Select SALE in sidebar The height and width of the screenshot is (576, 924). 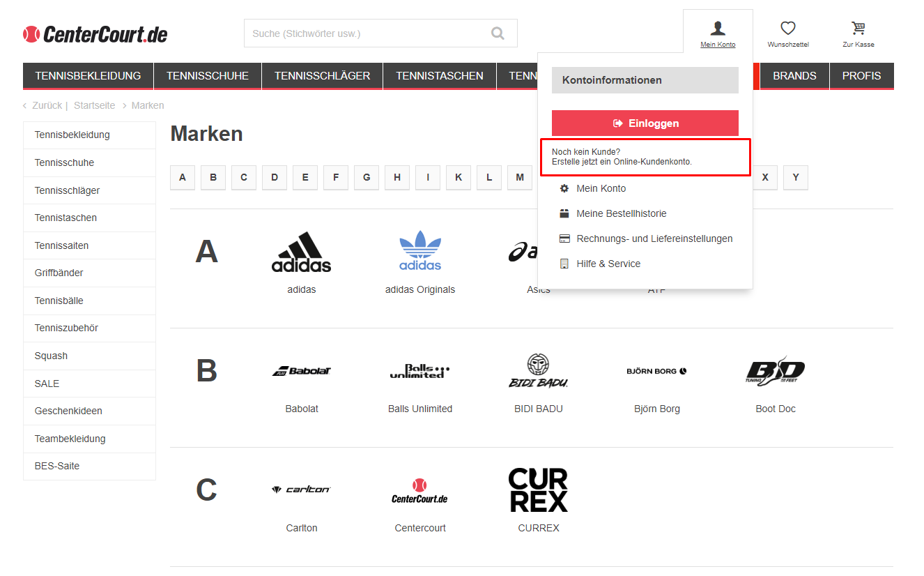89,384
